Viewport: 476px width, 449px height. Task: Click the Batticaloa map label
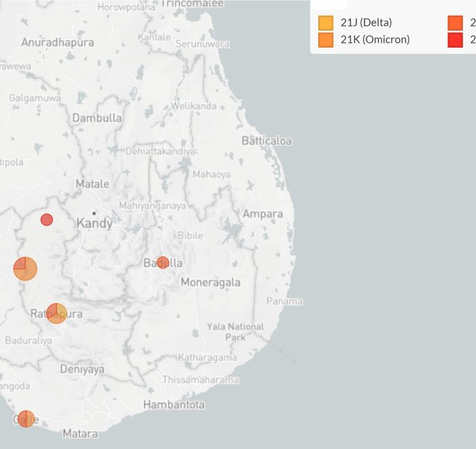coord(267,141)
